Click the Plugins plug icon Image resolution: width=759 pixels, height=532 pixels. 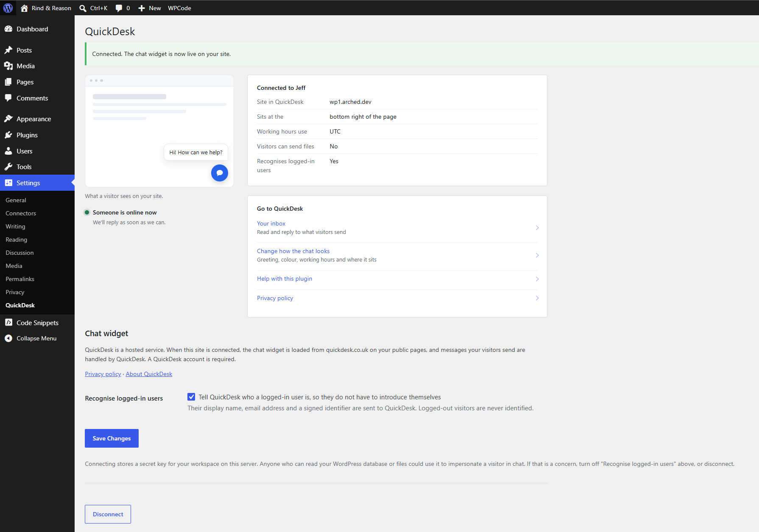pyautogui.click(x=8, y=135)
